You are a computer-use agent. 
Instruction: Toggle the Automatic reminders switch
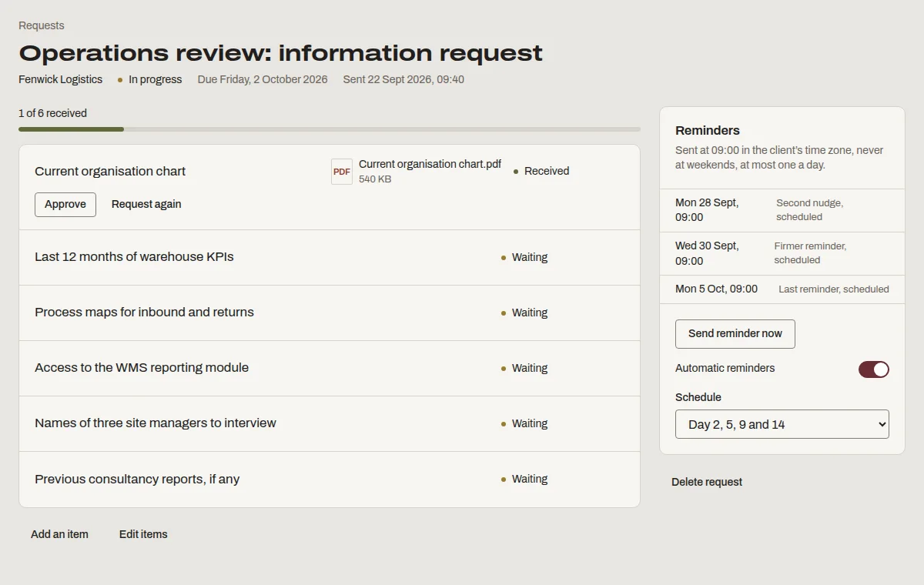click(x=874, y=369)
